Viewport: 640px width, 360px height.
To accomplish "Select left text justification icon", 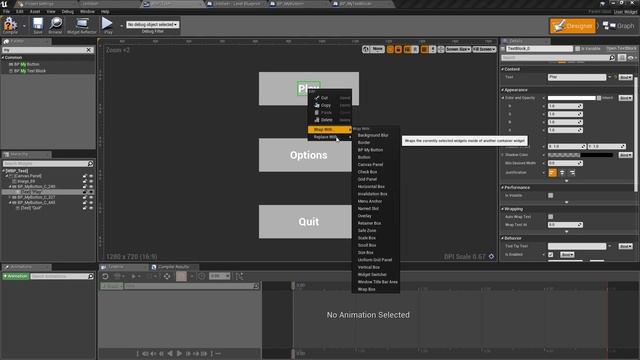I will pos(552,173).
